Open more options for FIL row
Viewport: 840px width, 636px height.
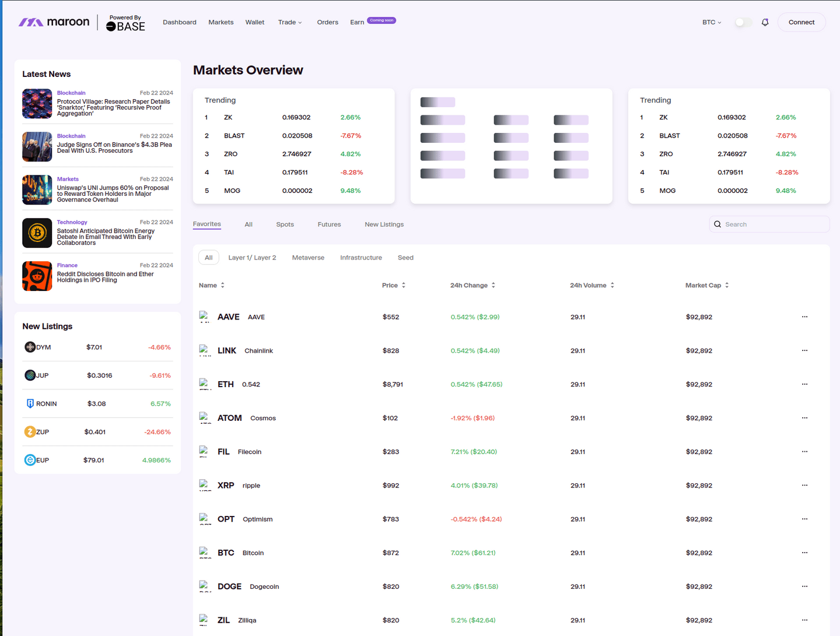click(804, 452)
